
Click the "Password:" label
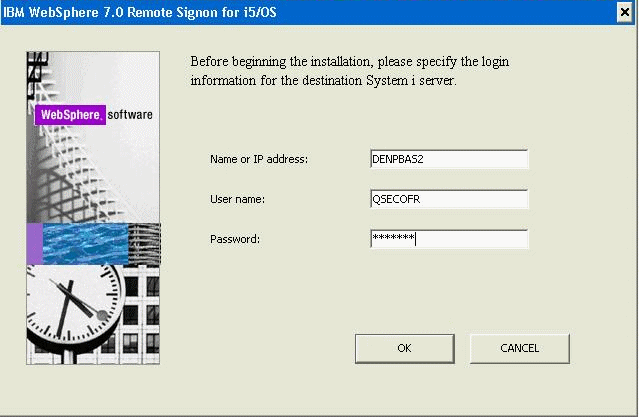[x=235, y=240]
